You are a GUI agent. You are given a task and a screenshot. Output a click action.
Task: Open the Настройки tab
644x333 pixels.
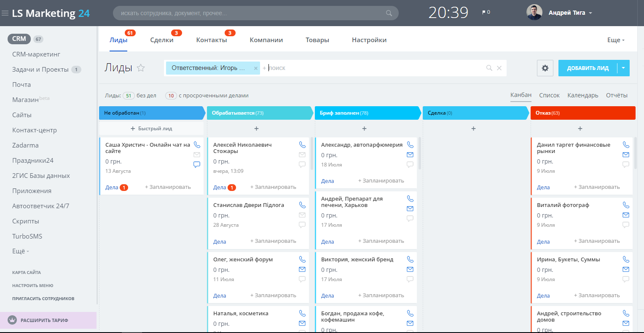[x=369, y=40]
